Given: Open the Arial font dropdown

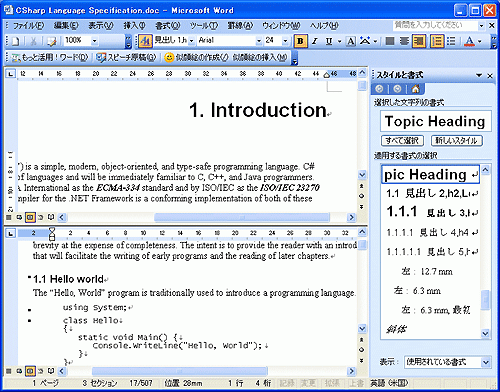Looking at the screenshot, I should pyautogui.click(x=259, y=41).
